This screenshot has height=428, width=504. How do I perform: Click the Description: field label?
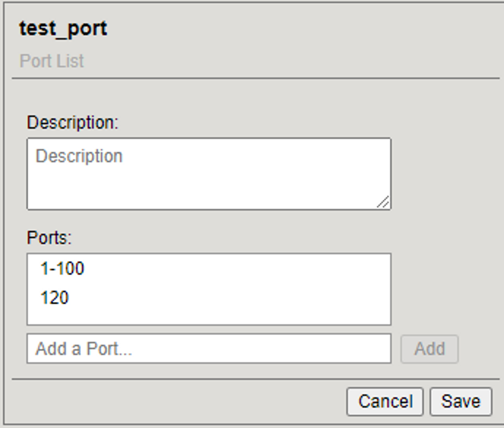pyautogui.click(x=73, y=123)
